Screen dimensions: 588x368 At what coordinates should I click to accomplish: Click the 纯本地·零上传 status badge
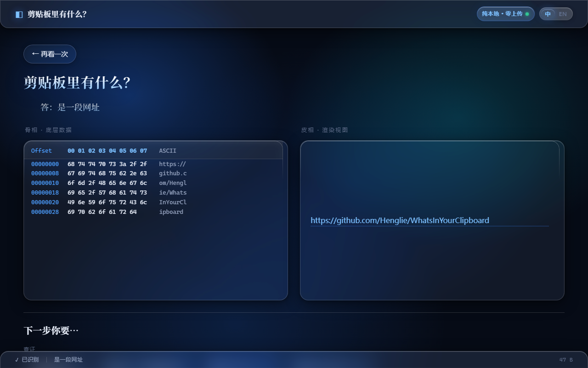pyautogui.click(x=505, y=14)
